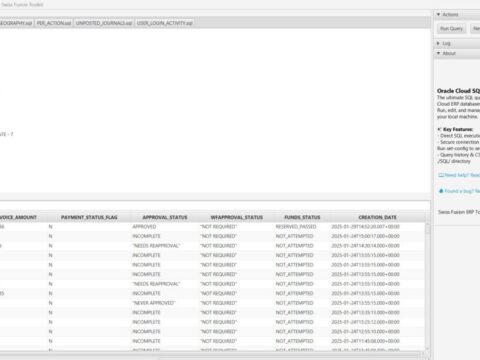Open the Found a bug link

[x=462, y=191]
